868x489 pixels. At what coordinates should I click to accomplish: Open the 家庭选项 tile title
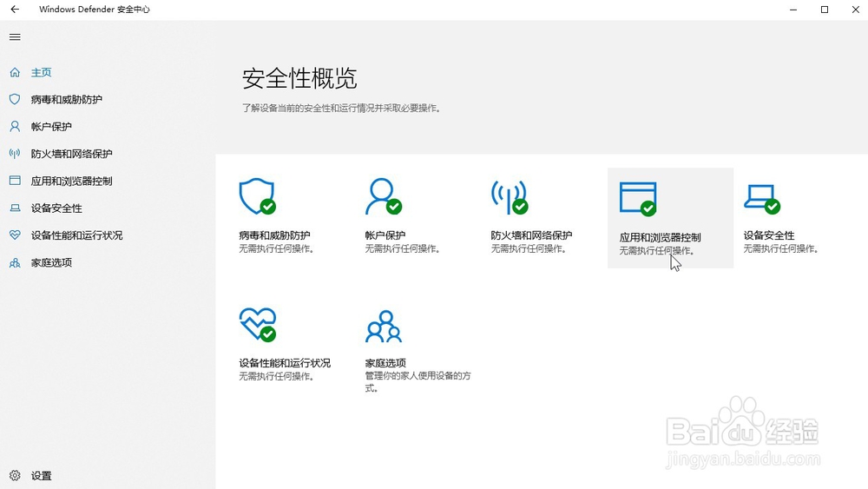[x=385, y=363]
